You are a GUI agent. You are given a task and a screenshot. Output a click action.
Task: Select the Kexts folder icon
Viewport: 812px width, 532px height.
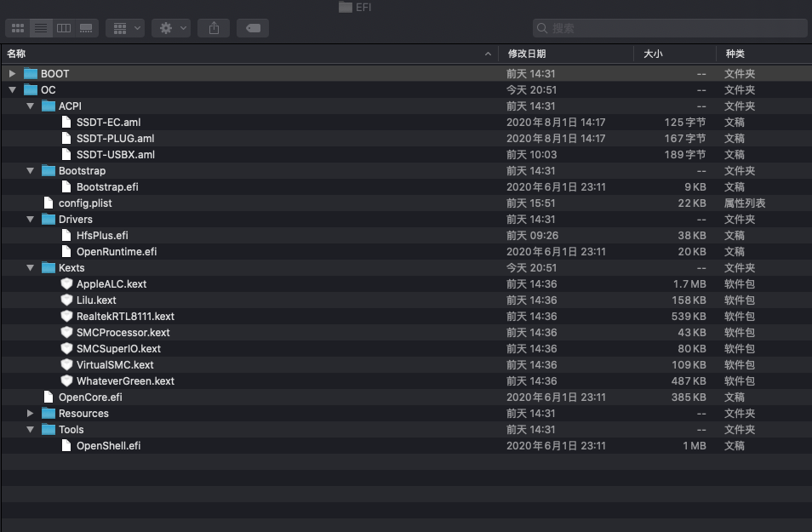(49, 268)
